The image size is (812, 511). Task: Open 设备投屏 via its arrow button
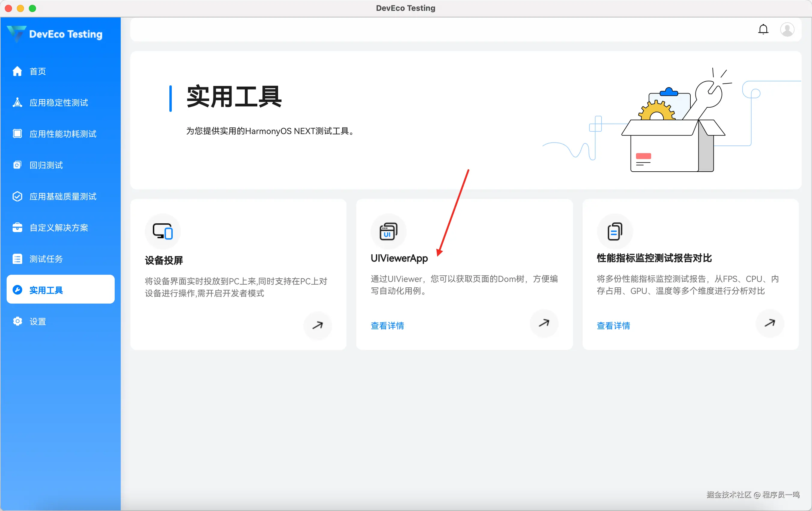pos(318,325)
